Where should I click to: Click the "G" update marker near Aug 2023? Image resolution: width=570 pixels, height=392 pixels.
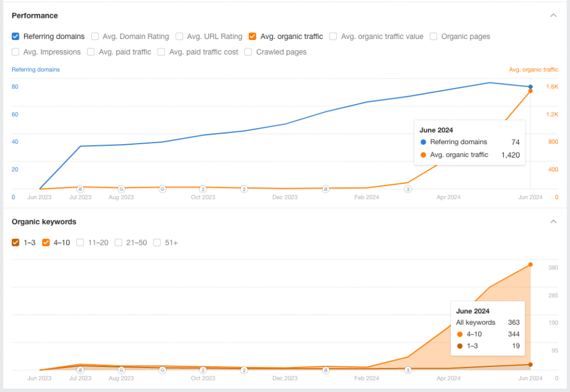point(121,189)
